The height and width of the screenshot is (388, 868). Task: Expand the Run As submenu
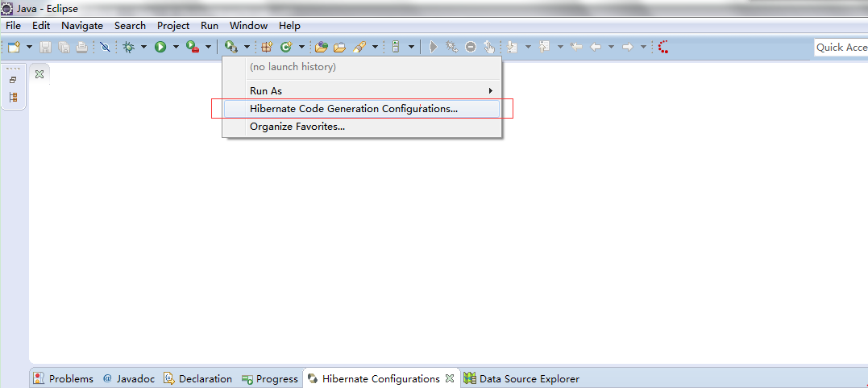click(362, 91)
